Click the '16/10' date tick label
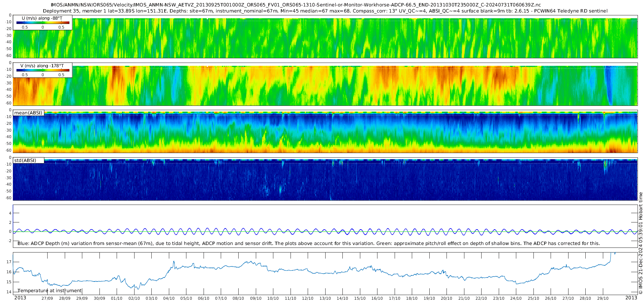This screenshot has height=304, width=644. pyautogui.click(x=377, y=298)
